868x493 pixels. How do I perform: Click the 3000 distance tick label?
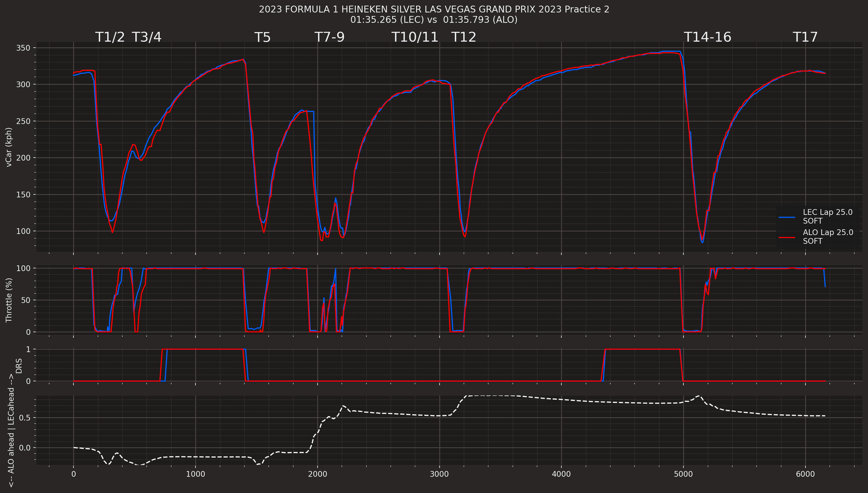tap(440, 475)
